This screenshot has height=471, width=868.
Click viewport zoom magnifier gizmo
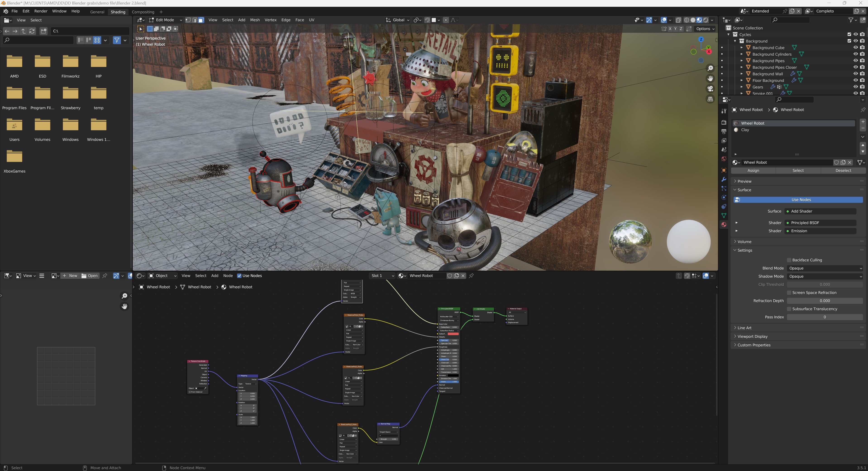710,68
